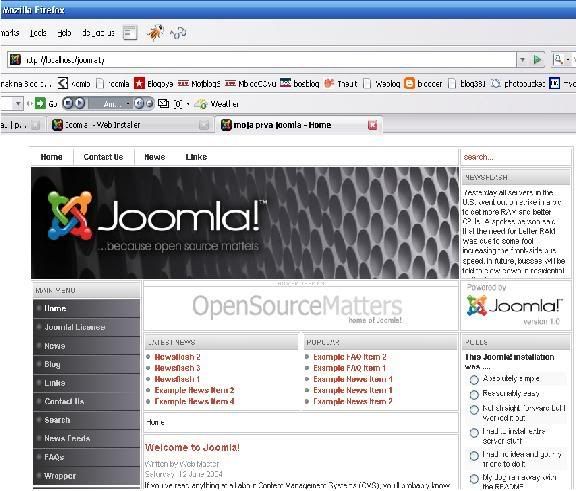Open the MbooCovu bookmark
The height and width of the screenshot is (491, 576).
250,84
